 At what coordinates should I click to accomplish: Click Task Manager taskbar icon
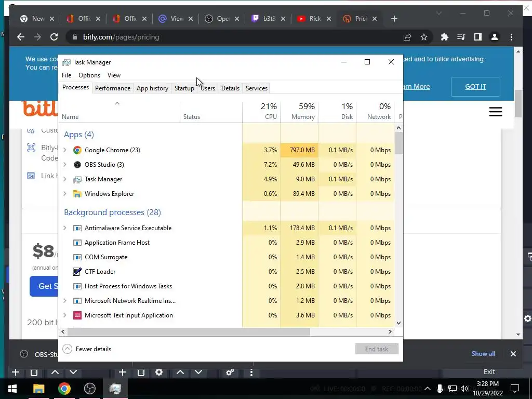pos(115,389)
